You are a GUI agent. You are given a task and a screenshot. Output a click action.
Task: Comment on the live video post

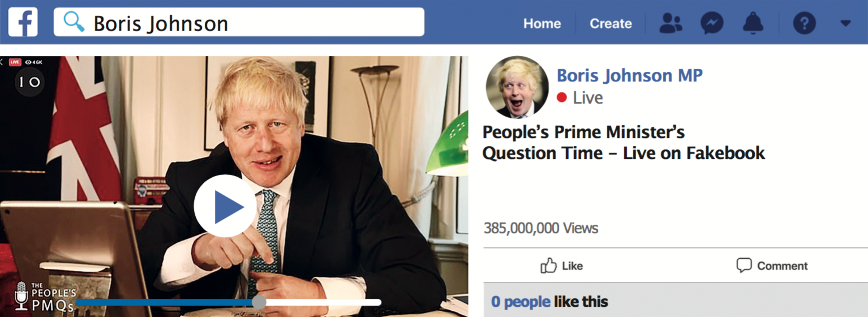[772, 265]
